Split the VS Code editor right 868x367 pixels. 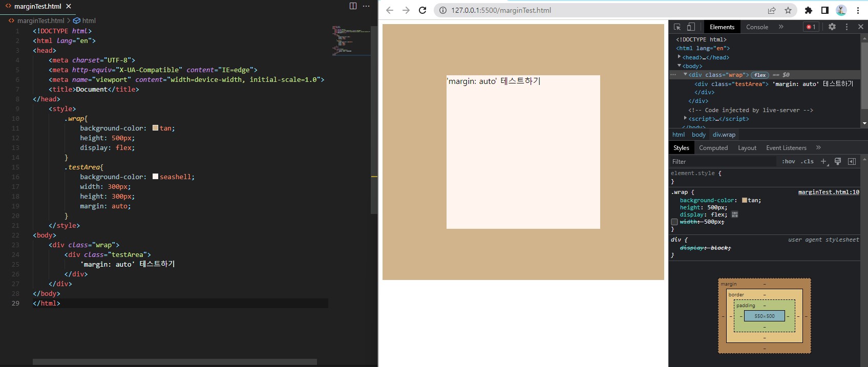point(353,6)
